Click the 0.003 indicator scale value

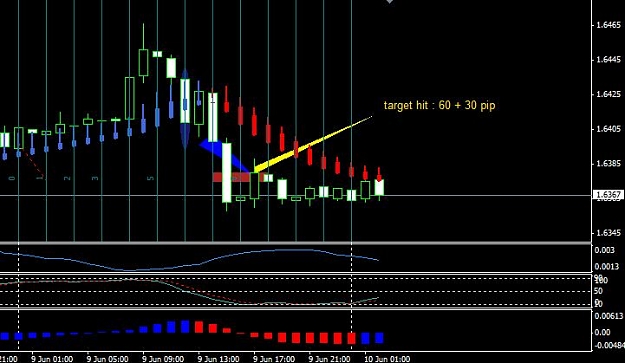(x=605, y=250)
